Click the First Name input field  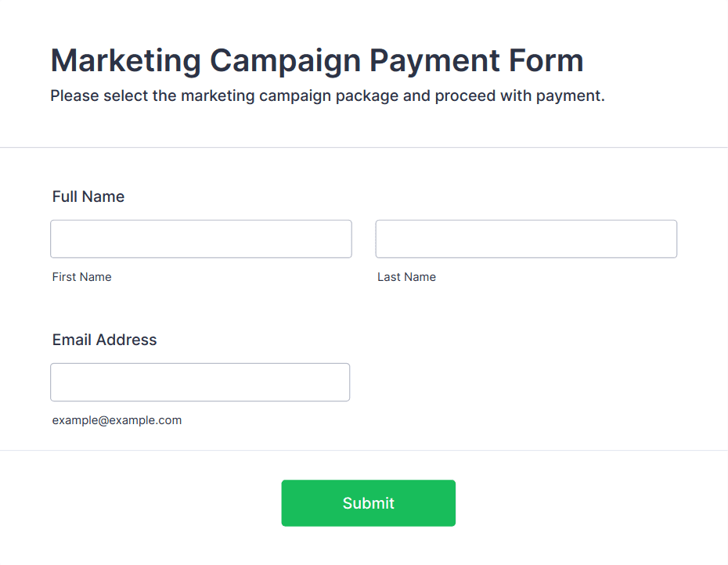pos(201,239)
